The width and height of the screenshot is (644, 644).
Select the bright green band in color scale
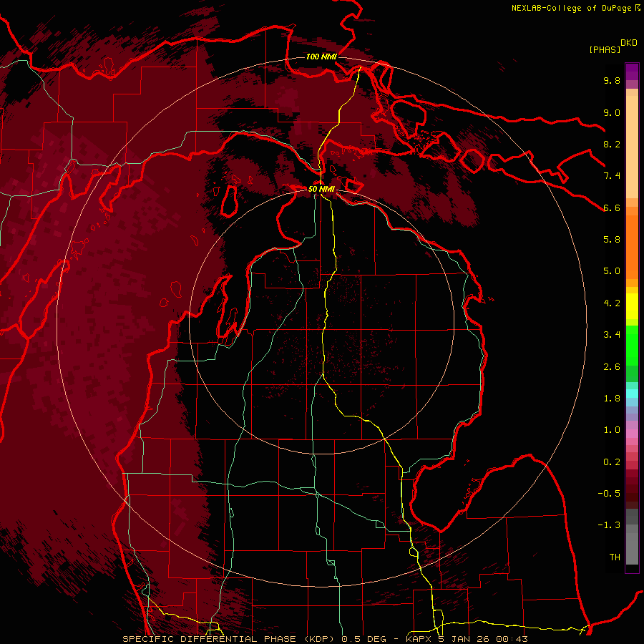tap(632, 345)
